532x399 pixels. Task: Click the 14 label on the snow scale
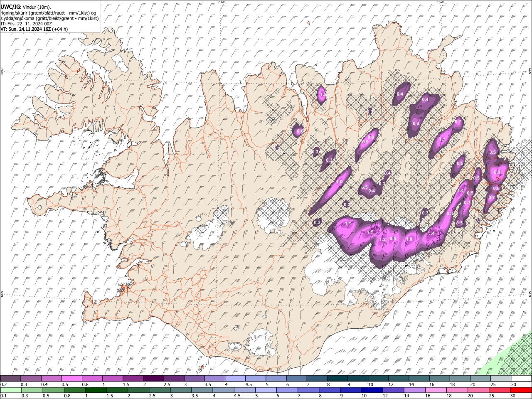coord(411,384)
